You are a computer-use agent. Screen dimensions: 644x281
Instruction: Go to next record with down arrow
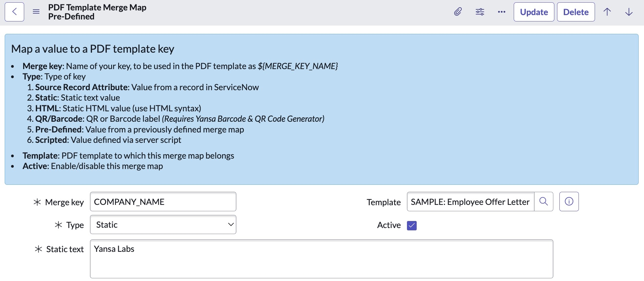[629, 12]
